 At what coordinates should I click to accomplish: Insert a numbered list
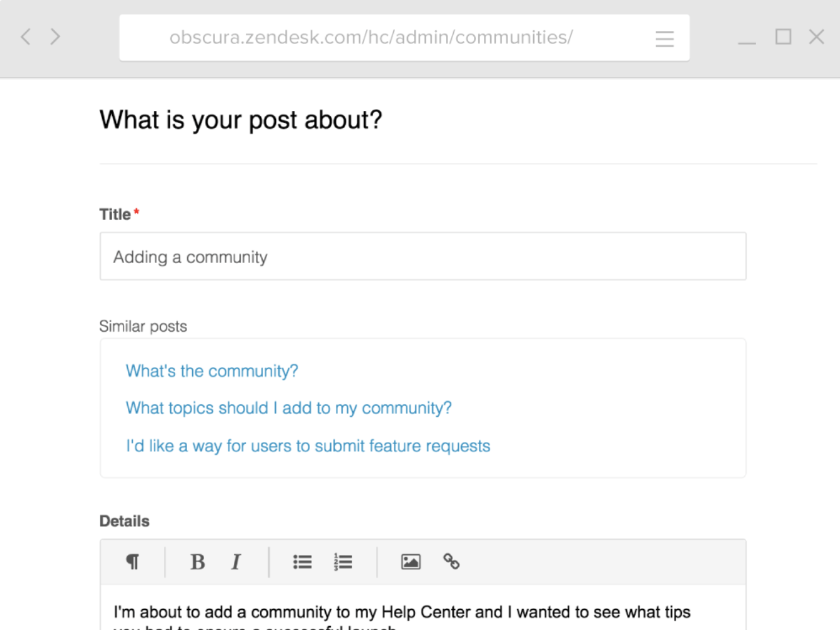(342, 561)
